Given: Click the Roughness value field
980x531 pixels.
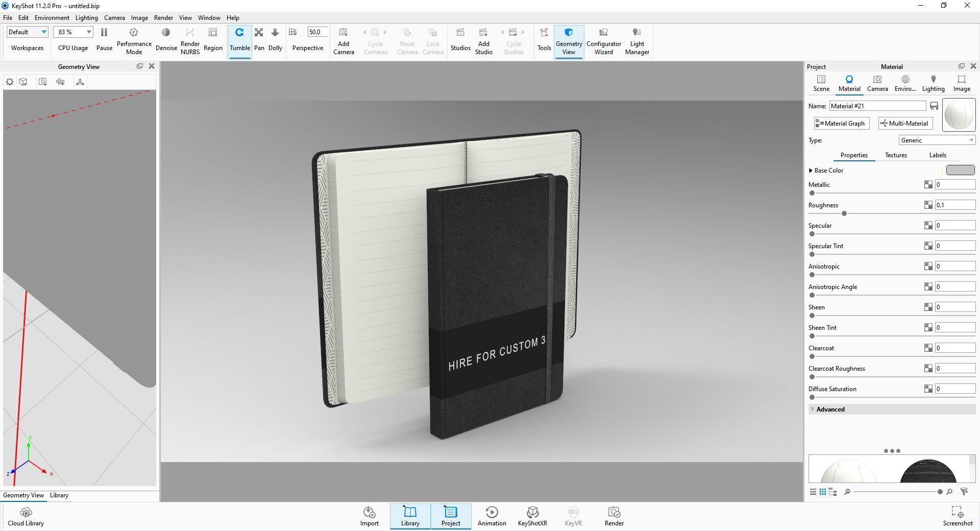Looking at the screenshot, I should click(x=955, y=205).
